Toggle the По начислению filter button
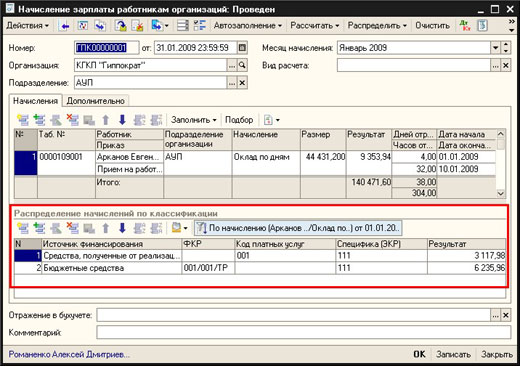Viewport: 520px width, 366px height. pyautogui.click(x=298, y=228)
